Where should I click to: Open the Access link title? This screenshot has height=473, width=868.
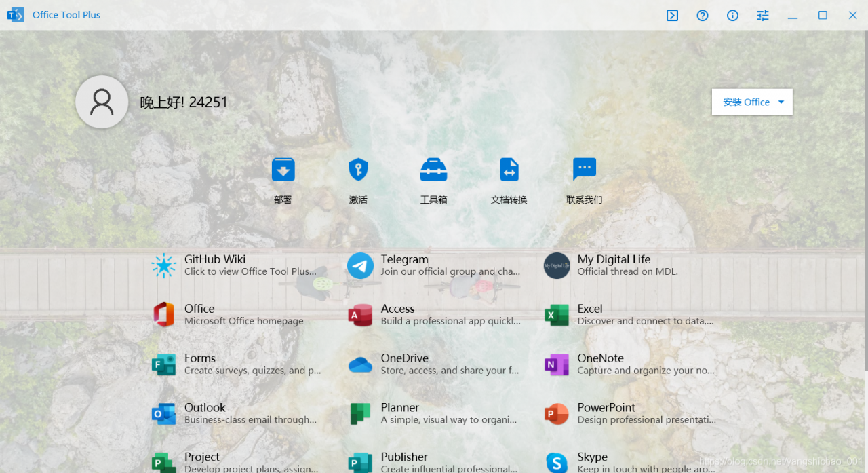click(398, 309)
